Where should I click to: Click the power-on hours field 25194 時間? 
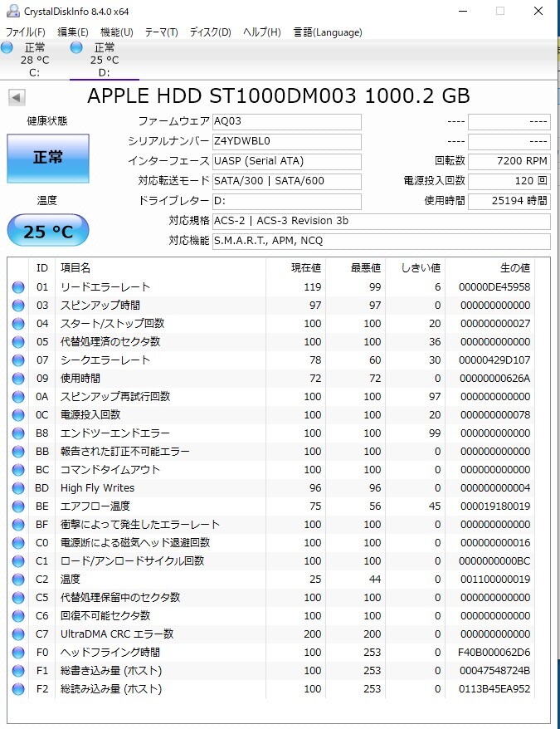pos(509,201)
